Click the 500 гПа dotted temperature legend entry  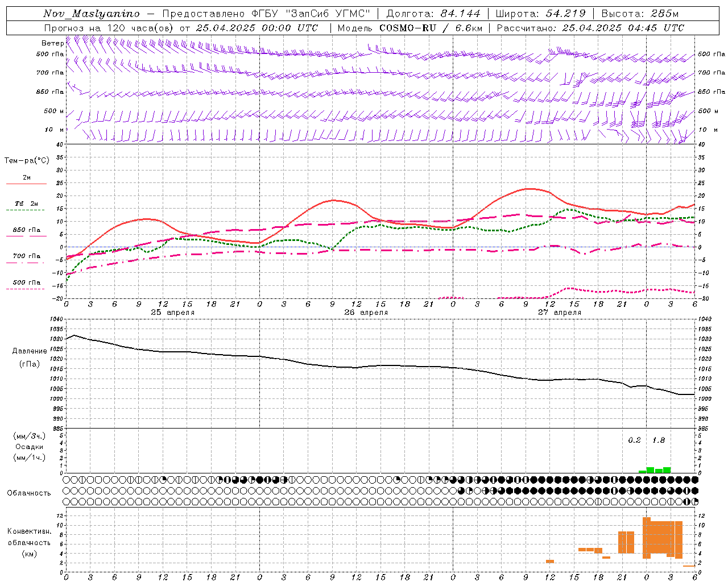pyautogui.click(x=26, y=285)
